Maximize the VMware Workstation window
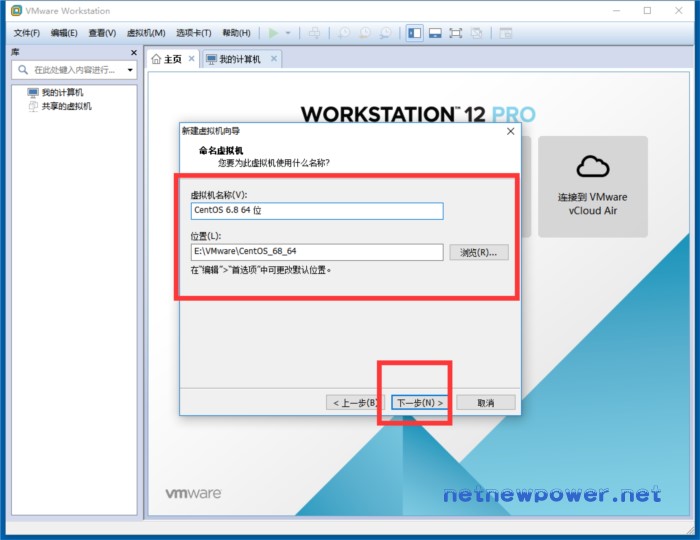This screenshot has width=700, height=540. tap(647, 10)
